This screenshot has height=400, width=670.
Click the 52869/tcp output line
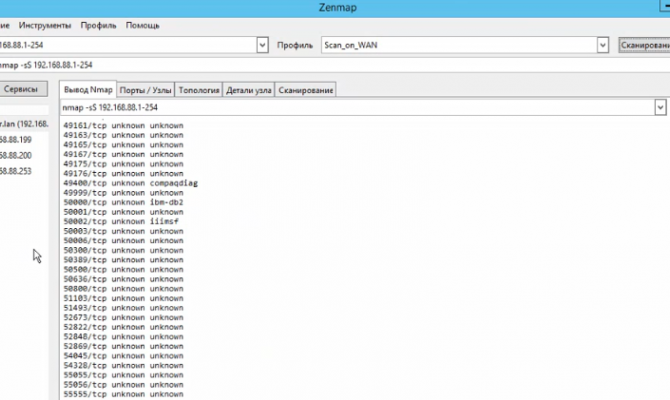[123, 346]
